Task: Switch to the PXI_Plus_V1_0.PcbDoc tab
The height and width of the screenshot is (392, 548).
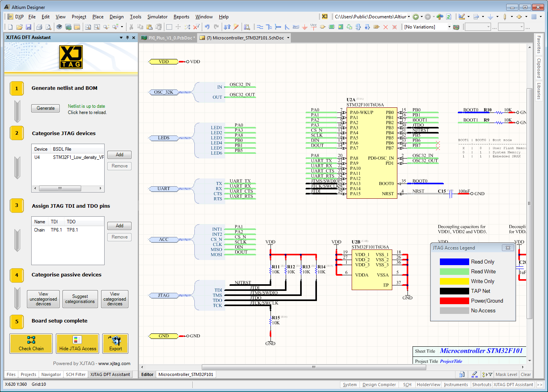Action: click(168, 38)
